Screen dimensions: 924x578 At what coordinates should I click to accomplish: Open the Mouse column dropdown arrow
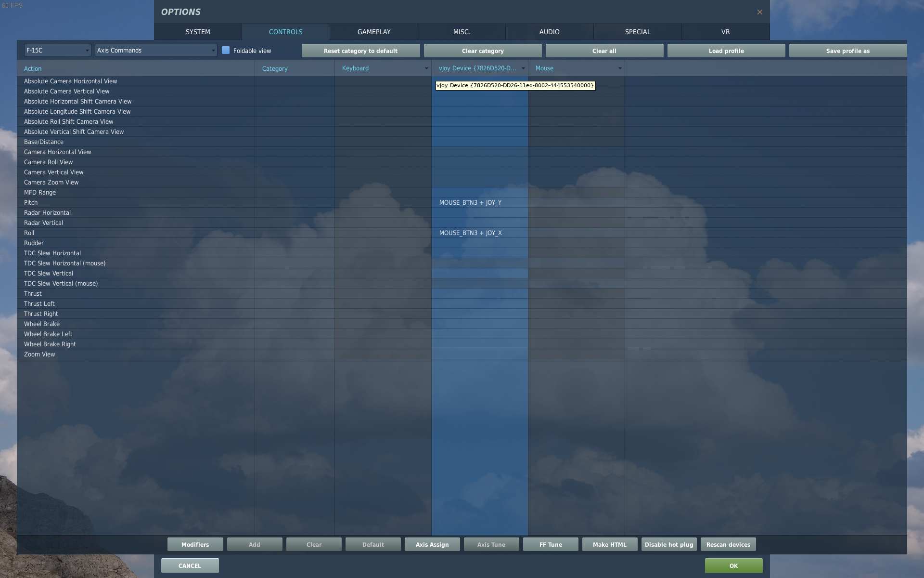[620, 68]
